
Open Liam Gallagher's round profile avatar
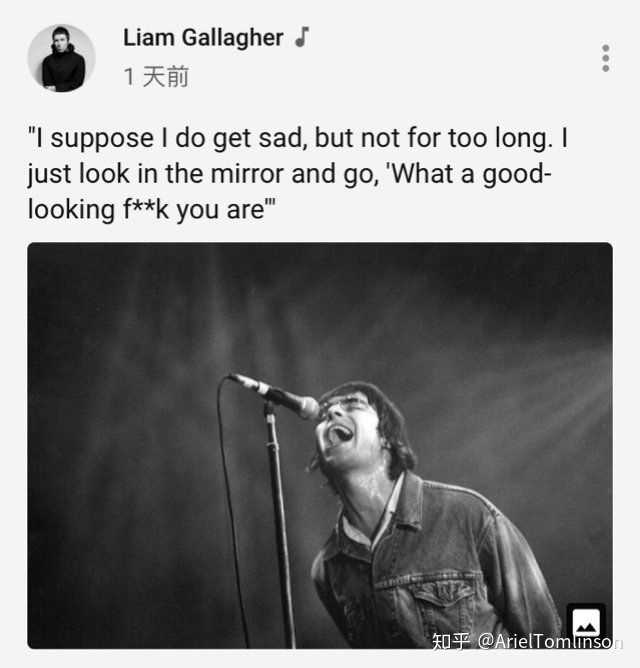point(62,58)
